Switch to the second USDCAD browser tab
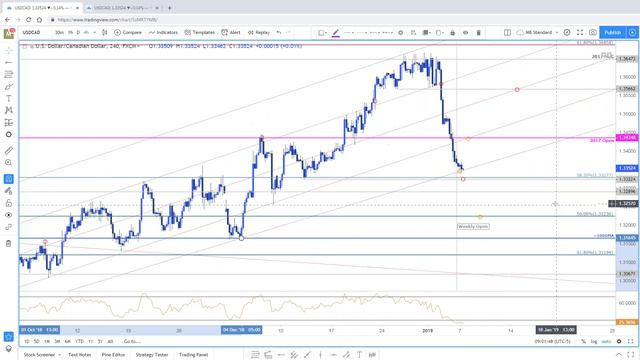This screenshot has height=360, width=640. [x=124, y=8]
